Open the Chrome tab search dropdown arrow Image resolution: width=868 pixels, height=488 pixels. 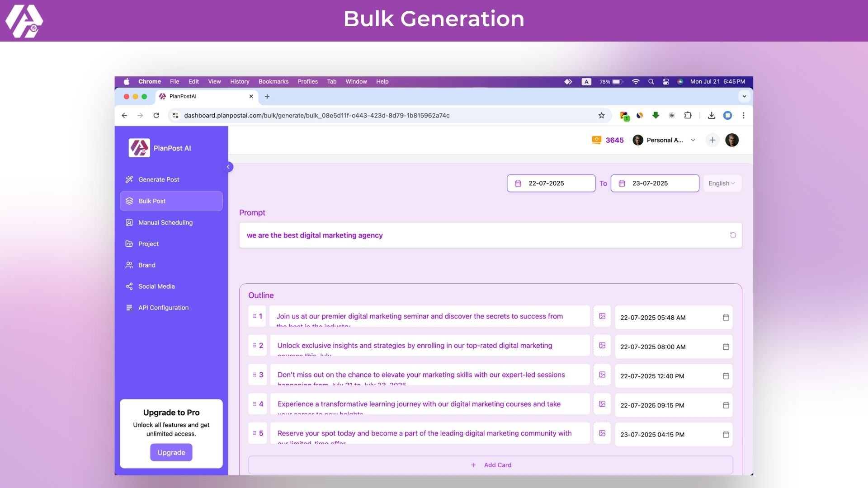(x=744, y=96)
